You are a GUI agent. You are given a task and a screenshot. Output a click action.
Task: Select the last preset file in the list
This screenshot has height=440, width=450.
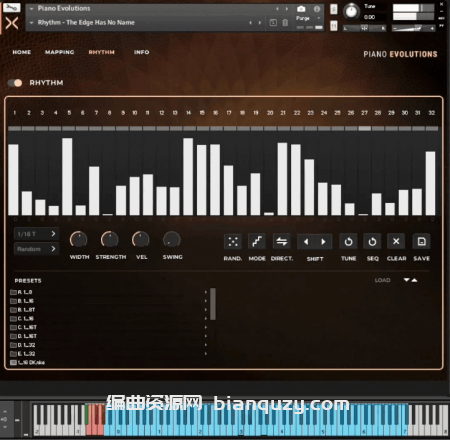click(28, 362)
